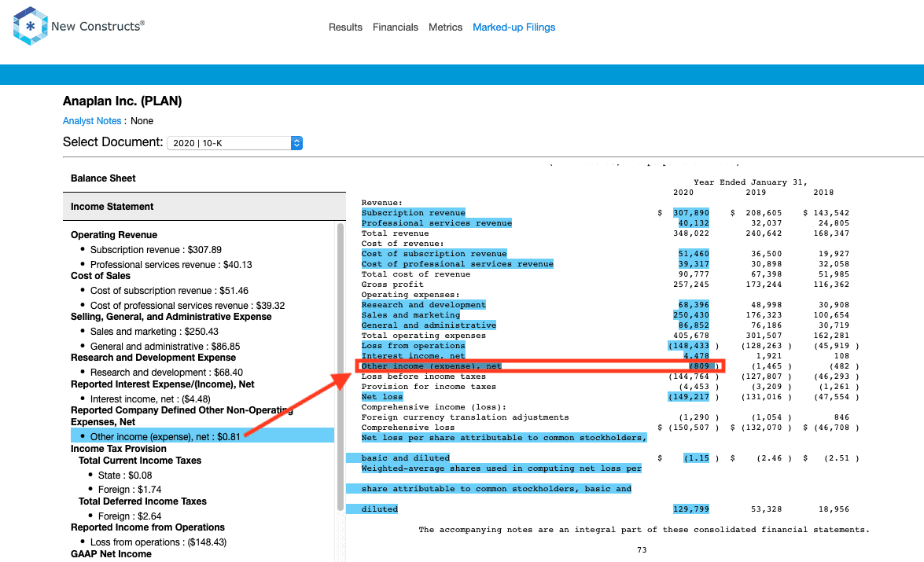Image resolution: width=924 pixels, height=562 pixels.
Task: Click highlighted value 307,890 in filing
Action: (691, 213)
